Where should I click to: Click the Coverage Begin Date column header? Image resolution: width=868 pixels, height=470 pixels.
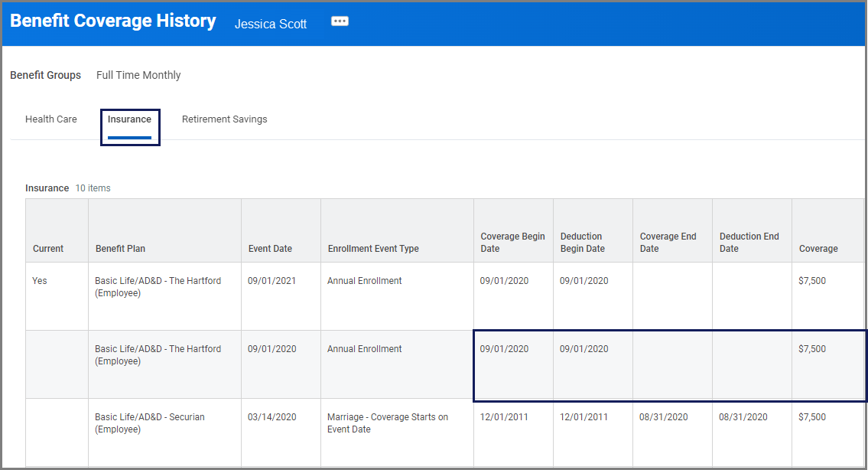coord(512,243)
